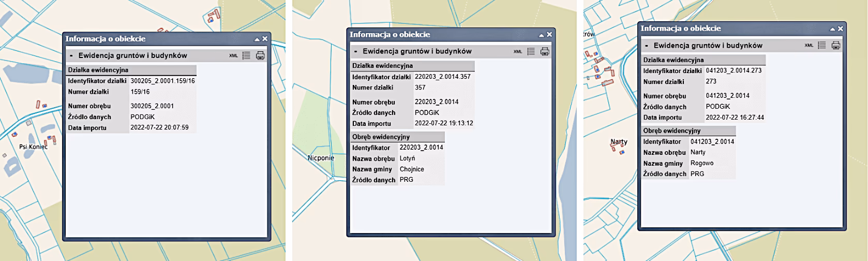Close the Narty parcel 273 info window
Image resolution: width=868 pixels, height=261 pixels.
point(841,29)
